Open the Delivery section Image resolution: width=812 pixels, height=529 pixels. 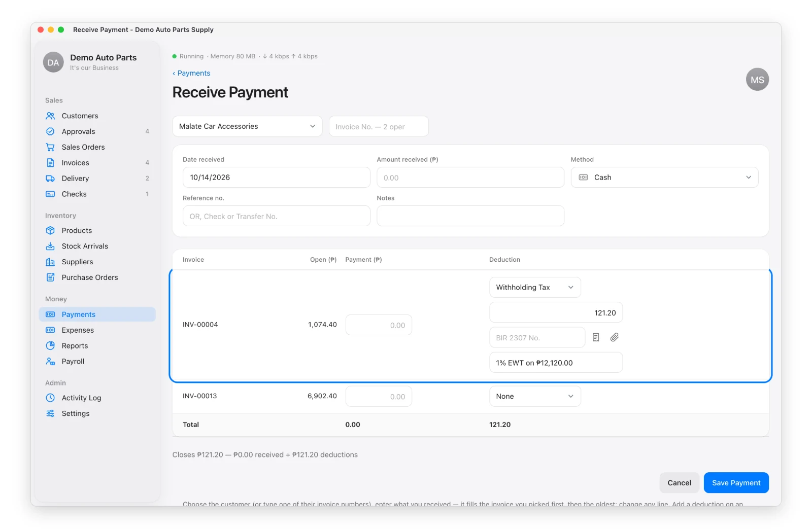click(x=97, y=179)
